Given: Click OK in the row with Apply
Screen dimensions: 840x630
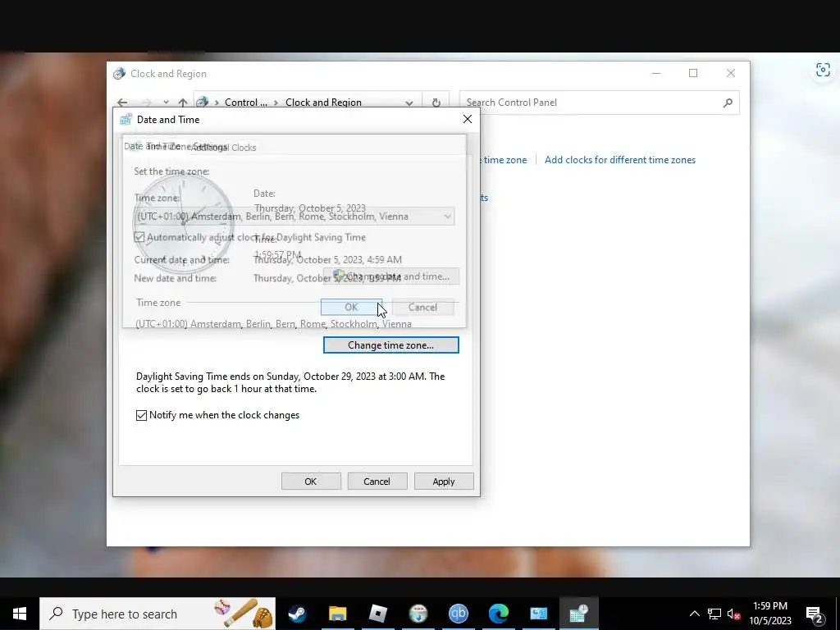Looking at the screenshot, I should tap(311, 482).
